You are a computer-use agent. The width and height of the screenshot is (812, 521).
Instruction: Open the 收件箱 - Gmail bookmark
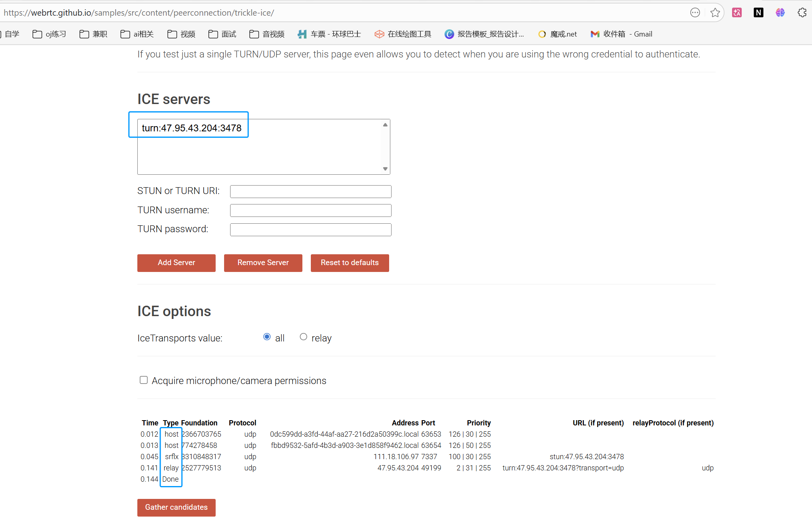tap(621, 34)
